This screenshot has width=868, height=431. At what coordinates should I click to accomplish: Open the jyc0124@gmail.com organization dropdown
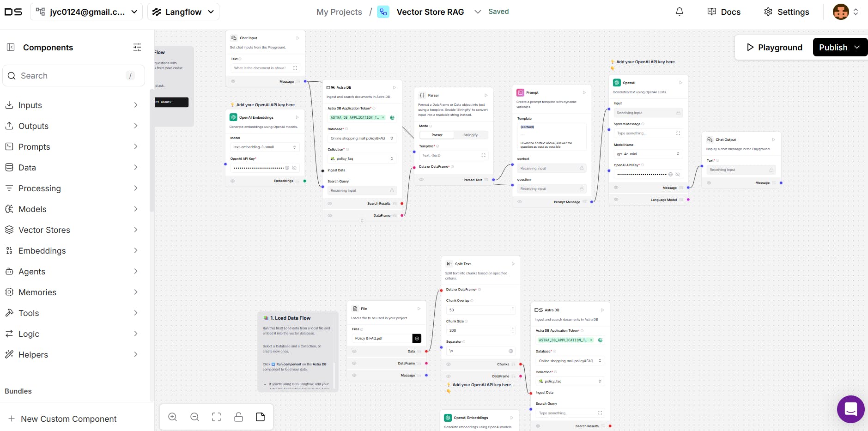(x=86, y=12)
